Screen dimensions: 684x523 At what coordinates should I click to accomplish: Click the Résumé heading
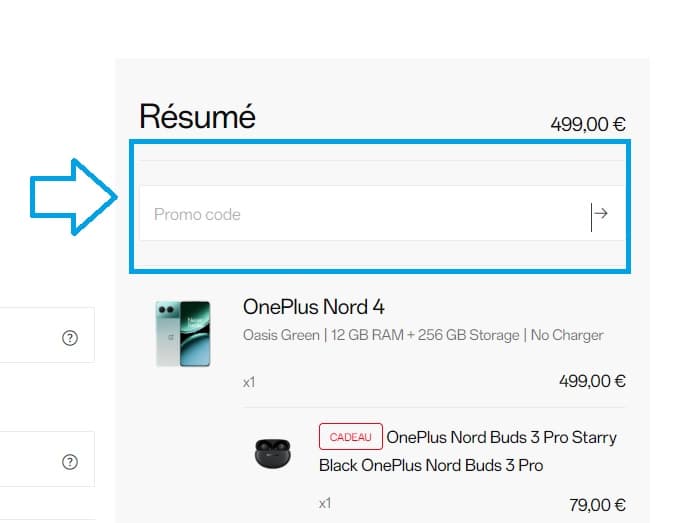coord(197,117)
